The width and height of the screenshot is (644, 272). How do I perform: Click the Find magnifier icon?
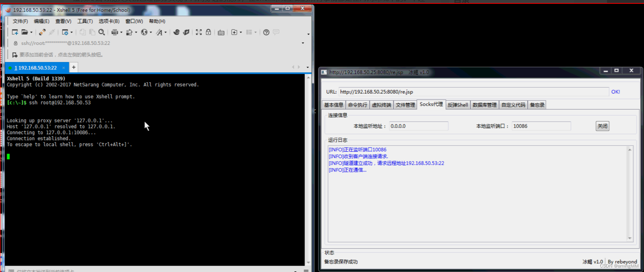click(102, 32)
